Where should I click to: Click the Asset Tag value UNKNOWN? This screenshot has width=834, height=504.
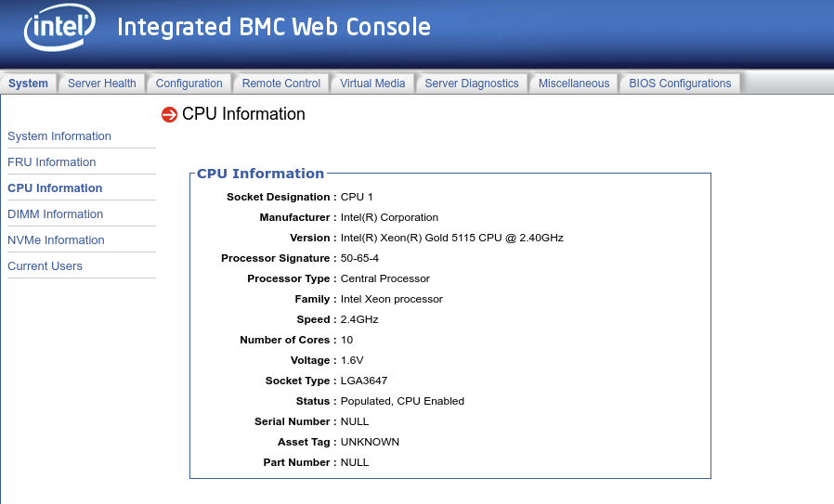point(370,442)
